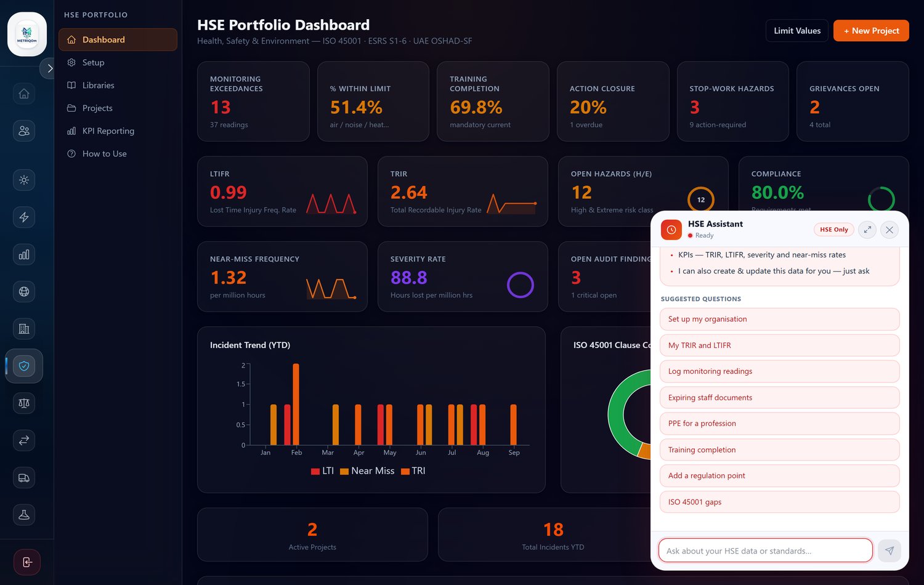Click the send message arrow button
The image size is (924, 585).
(x=890, y=551)
